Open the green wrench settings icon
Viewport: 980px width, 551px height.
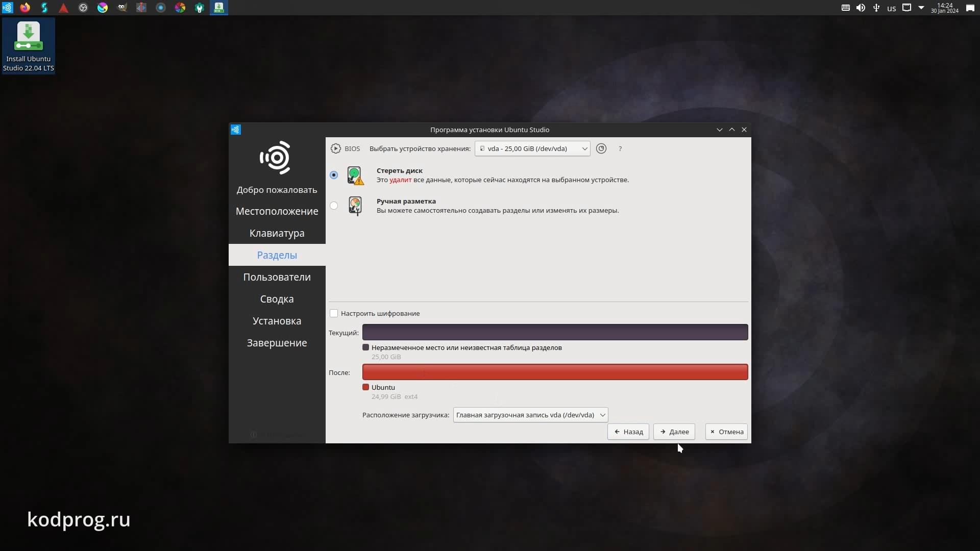click(200, 8)
